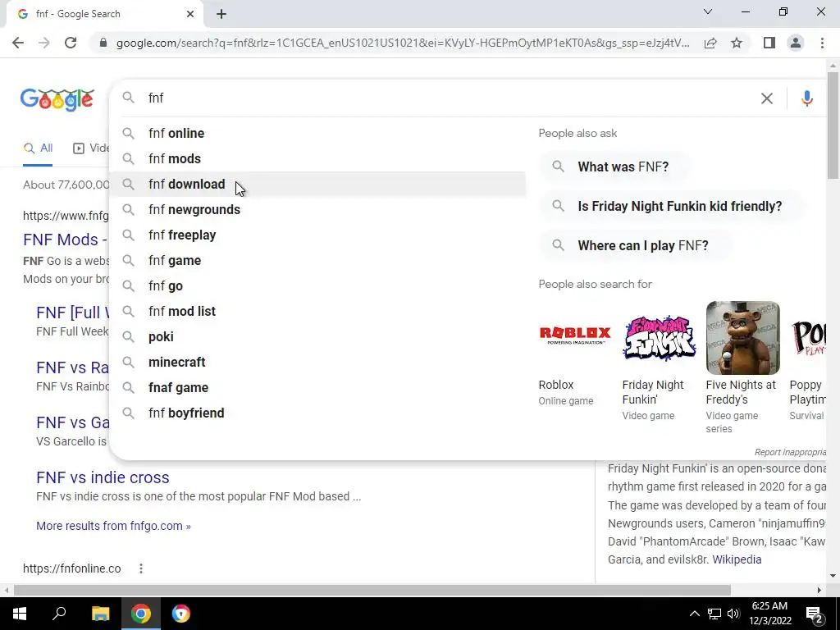
Task: Open the Poppy Playtime thumbnail
Action: point(808,337)
